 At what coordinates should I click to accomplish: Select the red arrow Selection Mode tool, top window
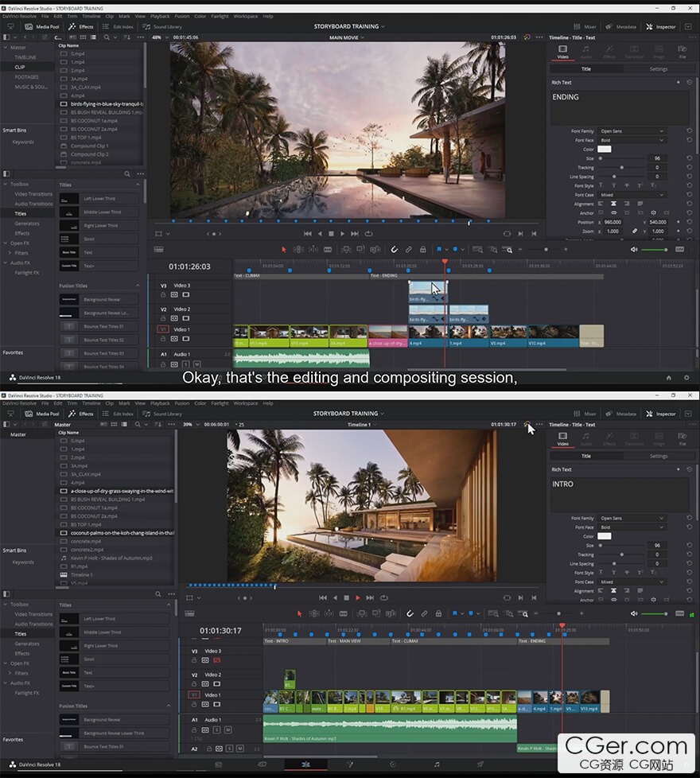284,250
